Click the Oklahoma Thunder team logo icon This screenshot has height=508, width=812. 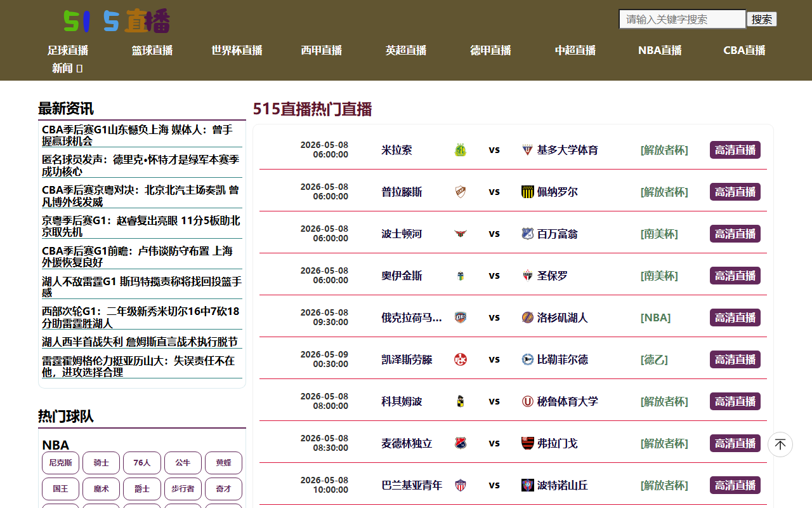point(461,317)
